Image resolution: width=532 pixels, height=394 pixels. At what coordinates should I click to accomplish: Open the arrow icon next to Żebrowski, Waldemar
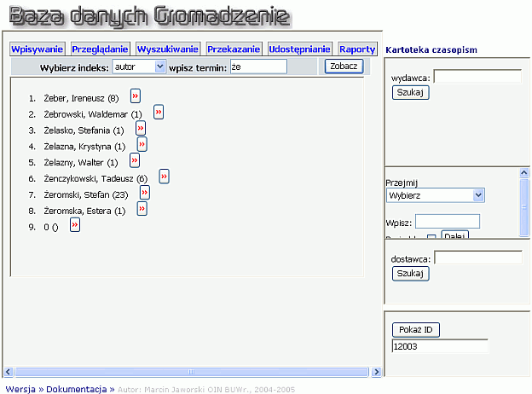point(159,112)
